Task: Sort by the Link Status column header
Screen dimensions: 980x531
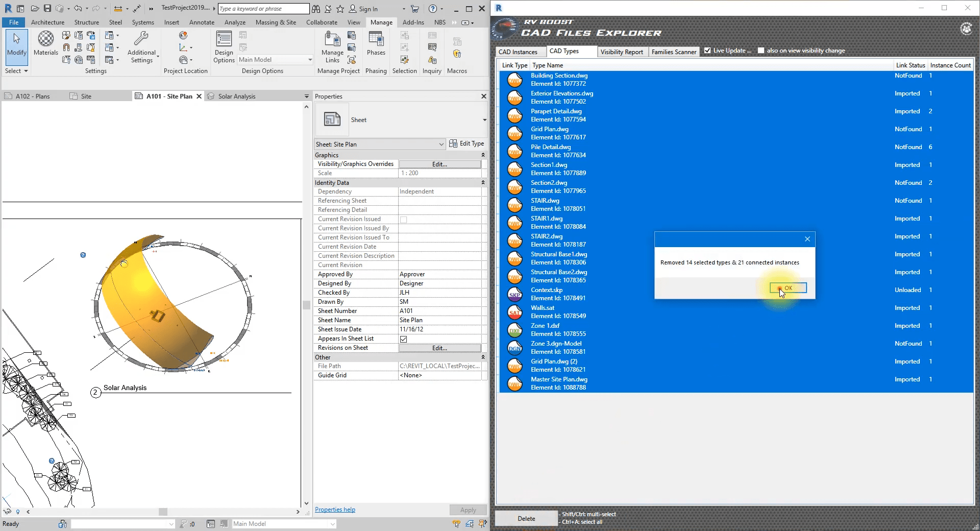Action: click(911, 65)
